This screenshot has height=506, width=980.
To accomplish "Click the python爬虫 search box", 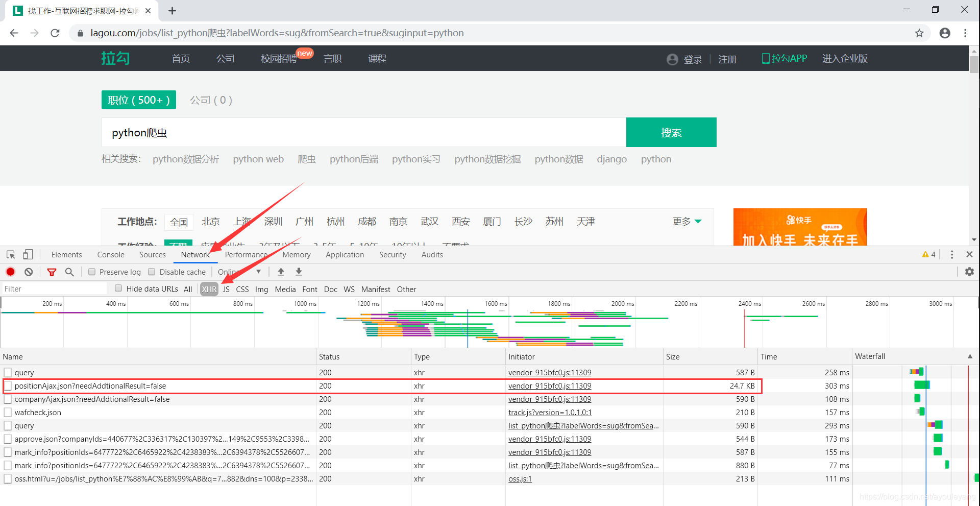I will tap(364, 132).
